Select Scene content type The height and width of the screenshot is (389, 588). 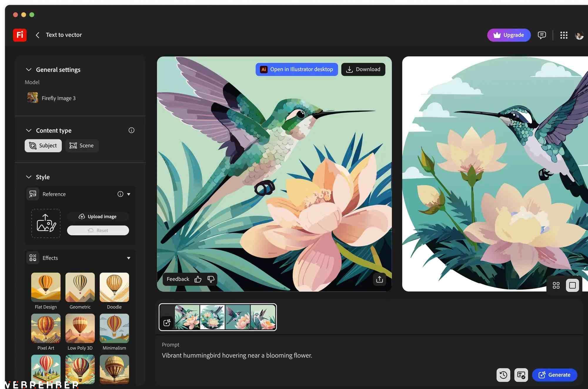point(82,145)
